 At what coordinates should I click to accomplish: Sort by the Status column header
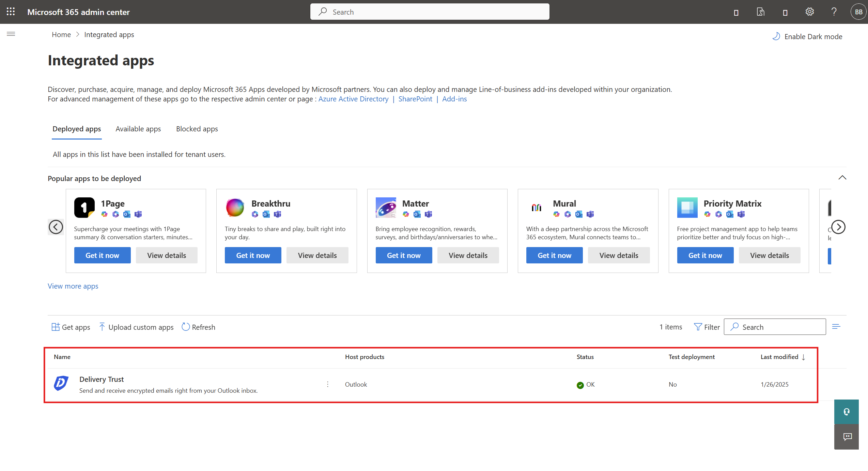[585, 357]
